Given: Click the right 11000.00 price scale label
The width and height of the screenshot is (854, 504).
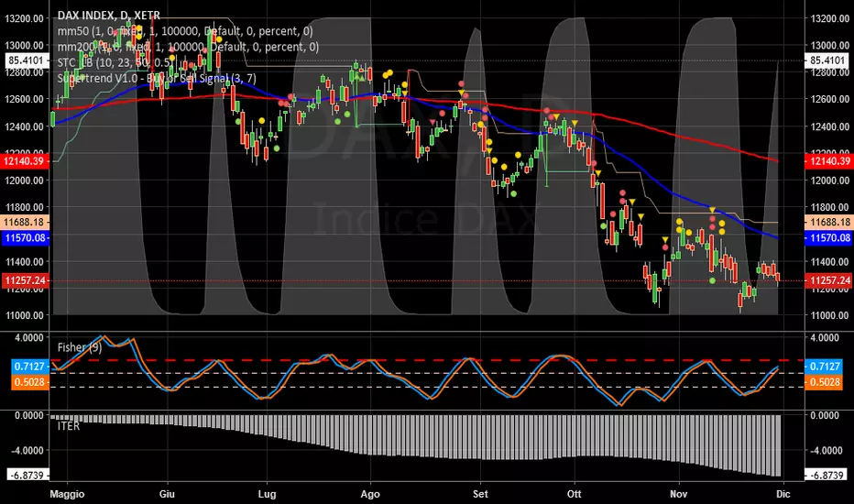Looking at the screenshot, I should (x=830, y=315).
